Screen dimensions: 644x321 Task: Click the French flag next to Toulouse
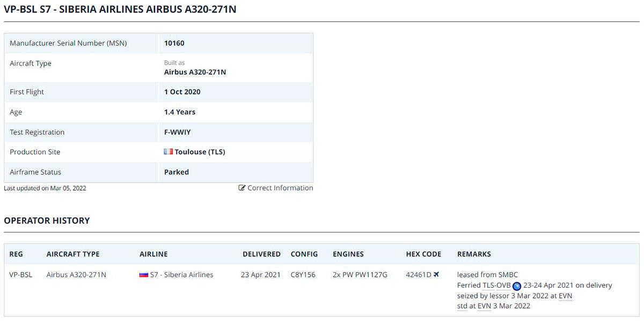click(x=169, y=152)
